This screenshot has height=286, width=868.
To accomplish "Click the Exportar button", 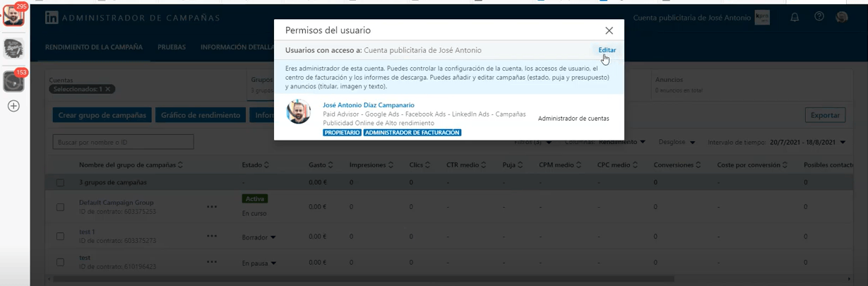I will (x=825, y=115).
